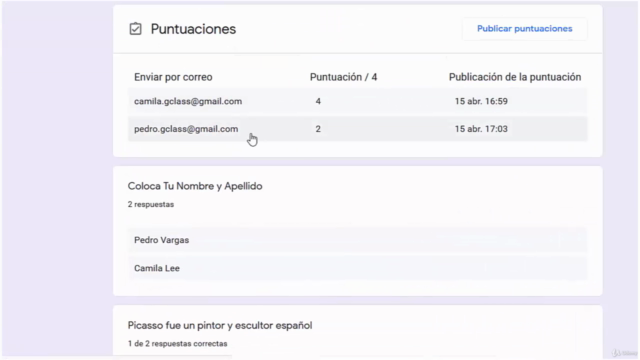Click the Puntuación / 4 column header
The width and height of the screenshot is (640, 360).
pyautogui.click(x=343, y=77)
